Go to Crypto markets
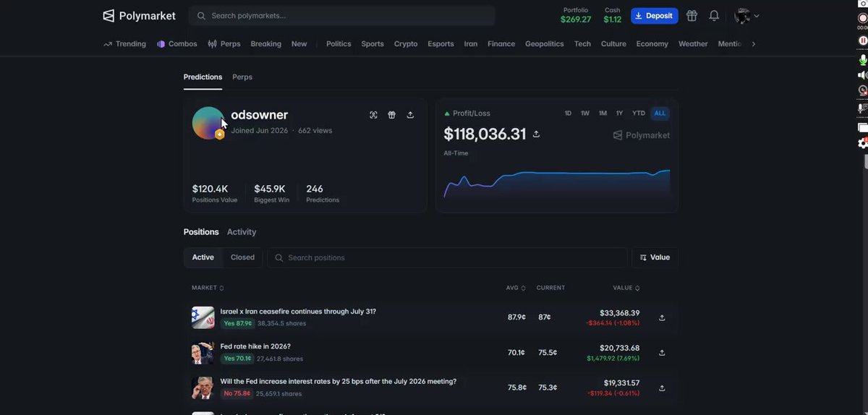868x415 pixels. click(x=406, y=44)
